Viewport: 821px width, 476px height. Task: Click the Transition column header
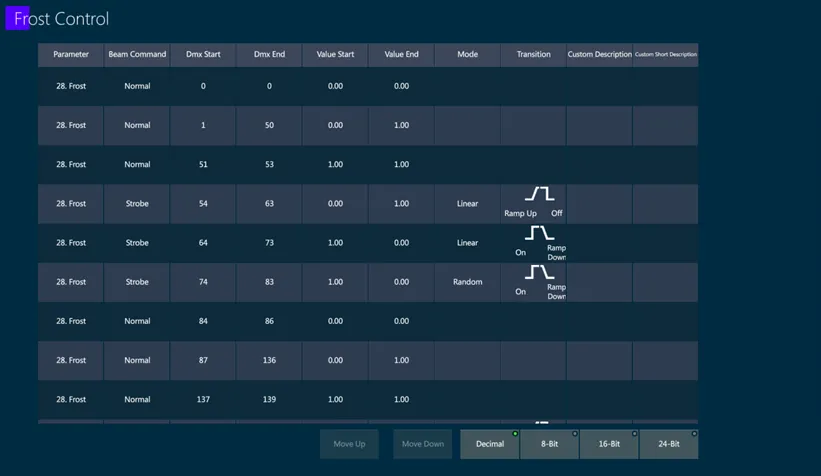coord(534,54)
